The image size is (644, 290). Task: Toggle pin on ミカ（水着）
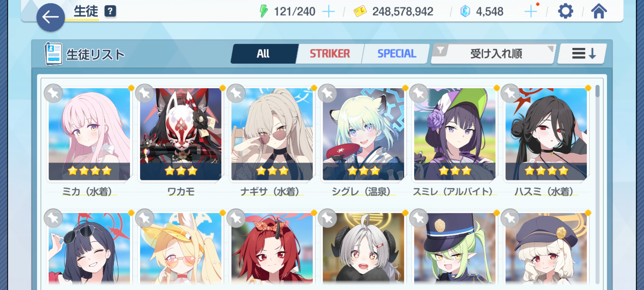click(53, 93)
